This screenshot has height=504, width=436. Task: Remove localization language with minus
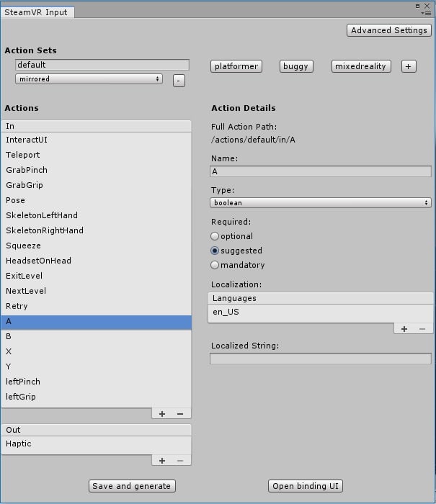point(422,329)
